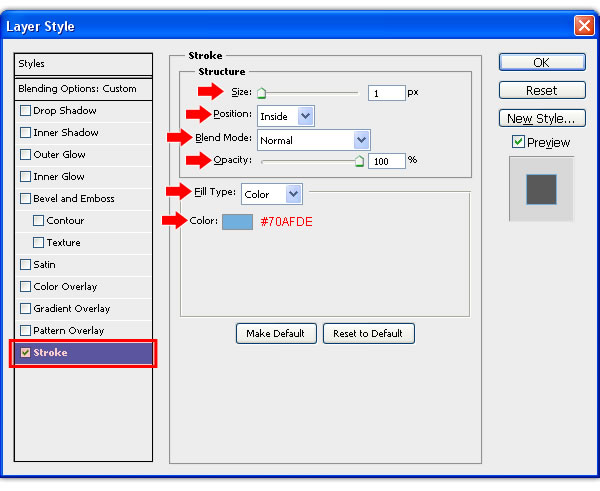
Task: Select the Outer Glow label
Action: coord(59,155)
